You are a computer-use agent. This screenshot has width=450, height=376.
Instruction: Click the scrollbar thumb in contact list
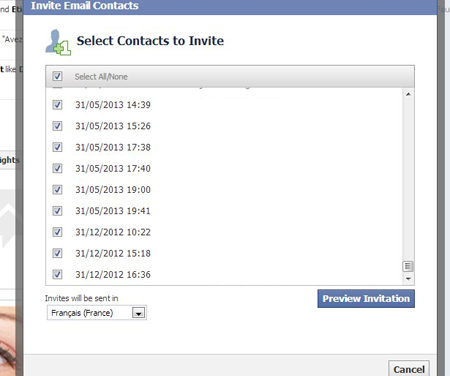[x=408, y=266]
